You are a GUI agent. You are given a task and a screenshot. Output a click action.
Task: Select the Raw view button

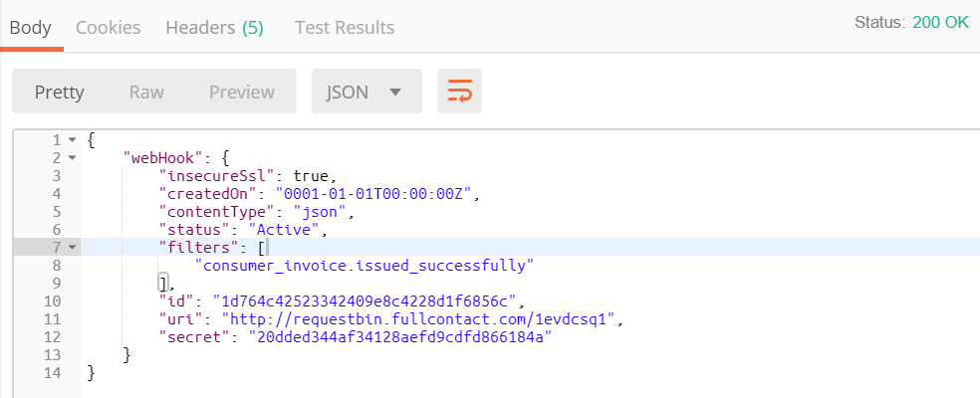(146, 93)
